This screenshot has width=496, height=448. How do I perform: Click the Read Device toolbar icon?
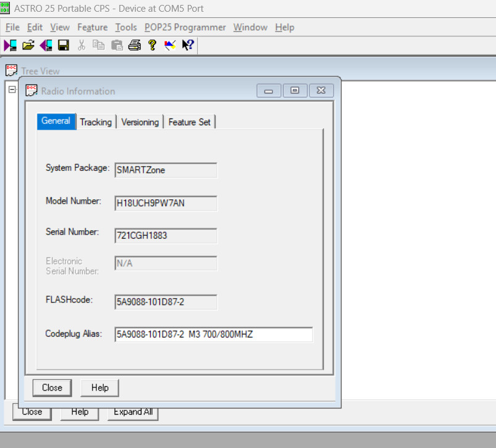pos(10,45)
